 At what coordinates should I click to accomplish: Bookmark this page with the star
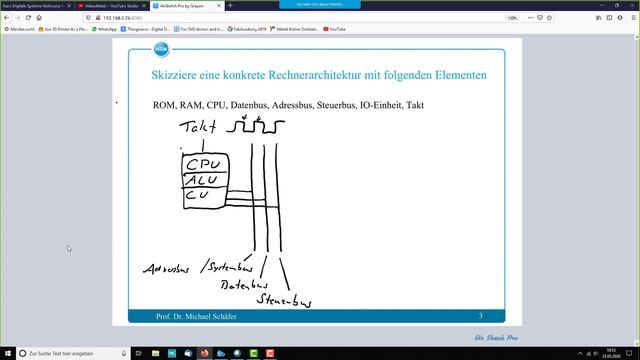click(x=549, y=18)
